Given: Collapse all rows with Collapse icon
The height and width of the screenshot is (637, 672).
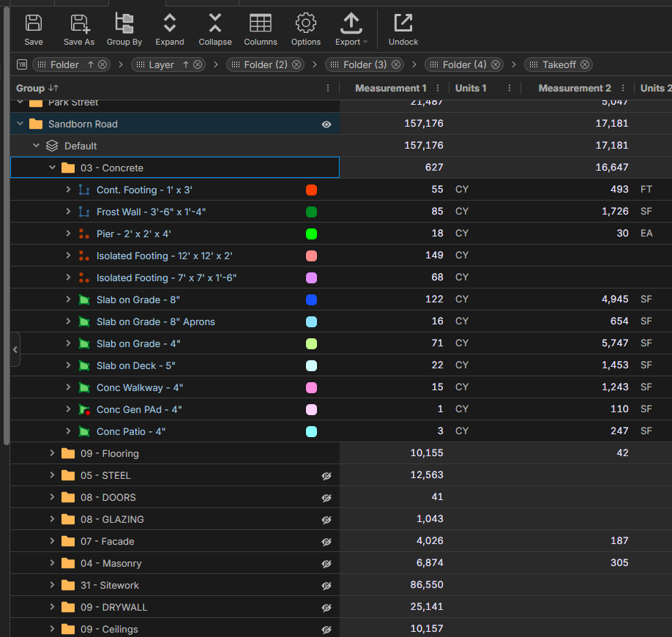Looking at the screenshot, I should pos(215,23).
